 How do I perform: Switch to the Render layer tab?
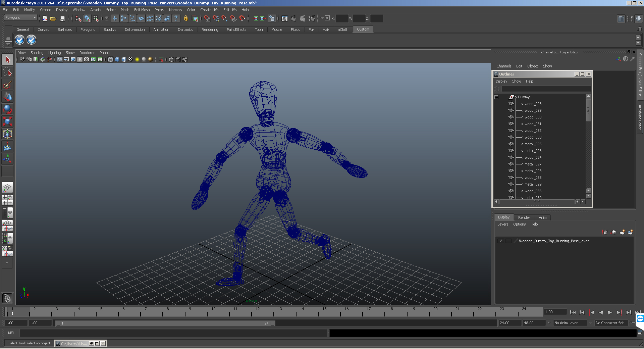pyautogui.click(x=524, y=217)
